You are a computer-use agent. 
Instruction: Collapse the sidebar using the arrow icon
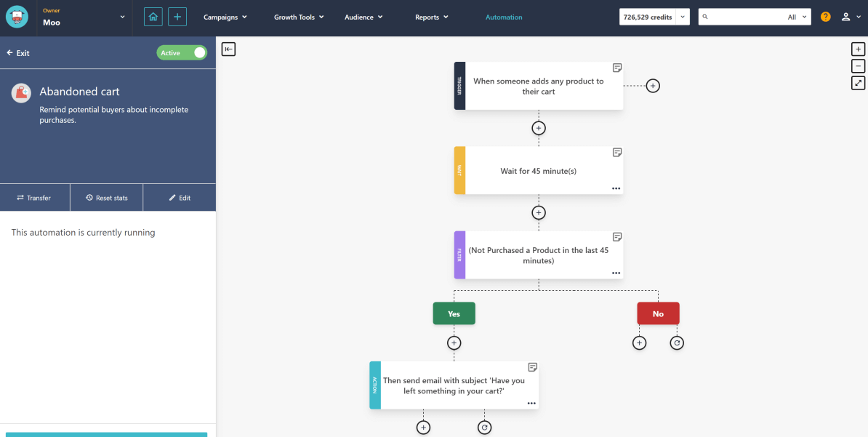(228, 49)
